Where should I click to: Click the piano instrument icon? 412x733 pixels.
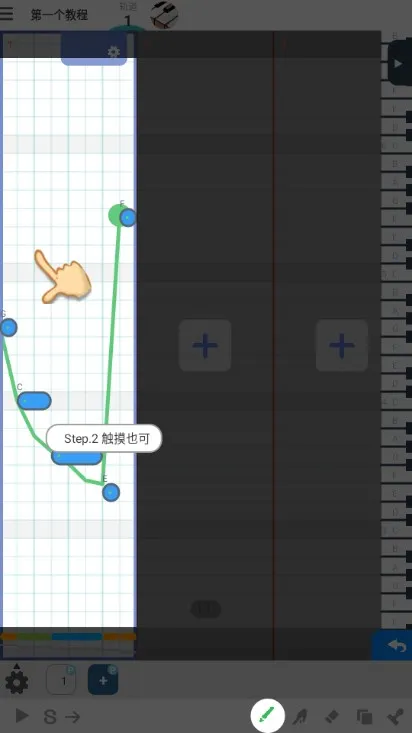(164, 14)
